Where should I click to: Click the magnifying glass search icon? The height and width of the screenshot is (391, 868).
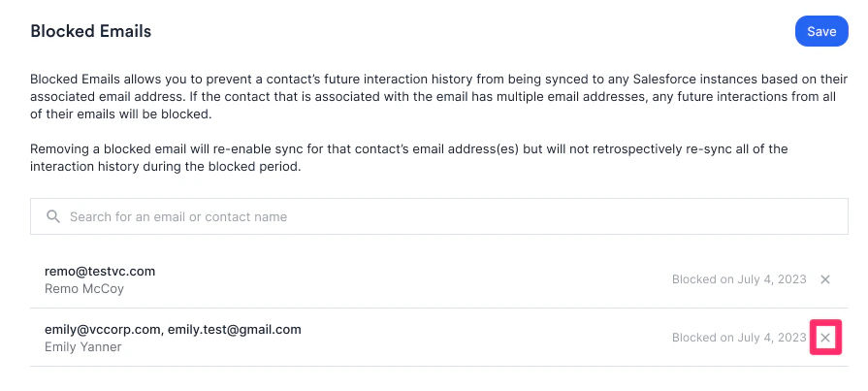[53, 216]
